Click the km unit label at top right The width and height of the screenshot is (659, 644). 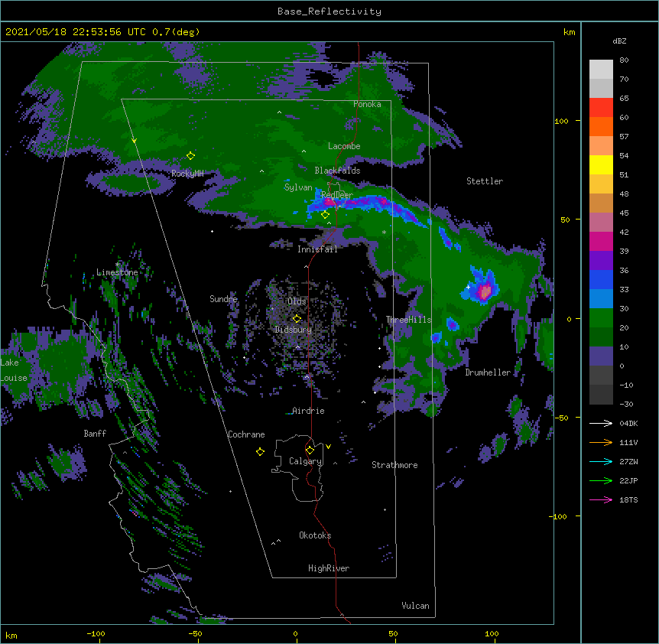tap(569, 32)
